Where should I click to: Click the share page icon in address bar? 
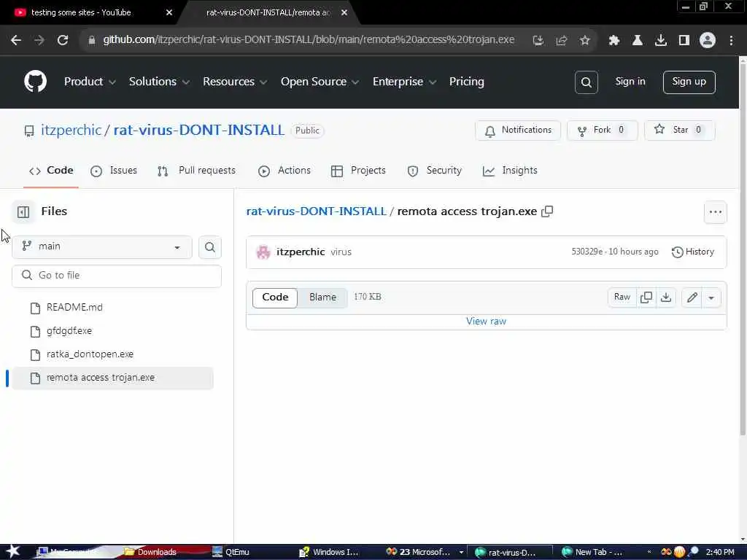[x=562, y=41]
